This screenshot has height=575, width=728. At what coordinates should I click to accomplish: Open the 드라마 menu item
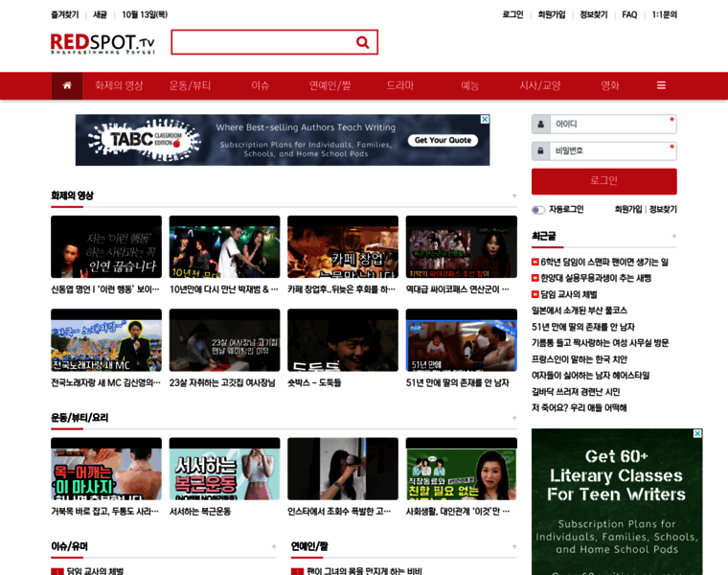tap(400, 85)
